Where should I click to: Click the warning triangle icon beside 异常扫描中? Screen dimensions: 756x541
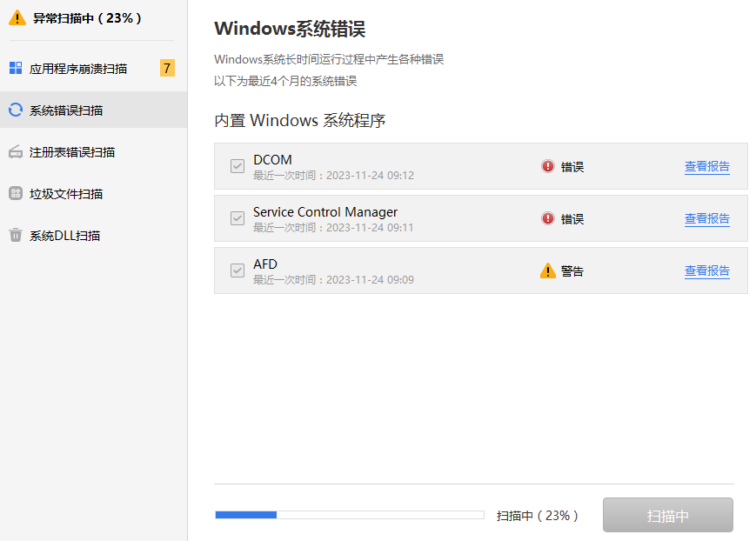pyautogui.click(x=17, y=17)
